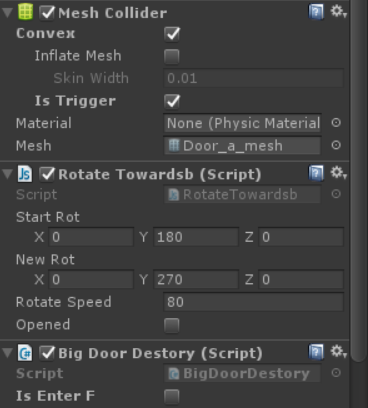The width and height of the screenshot is (368, 408).
Task: Open the Mesh object picker circle
Action: point(336,145)
